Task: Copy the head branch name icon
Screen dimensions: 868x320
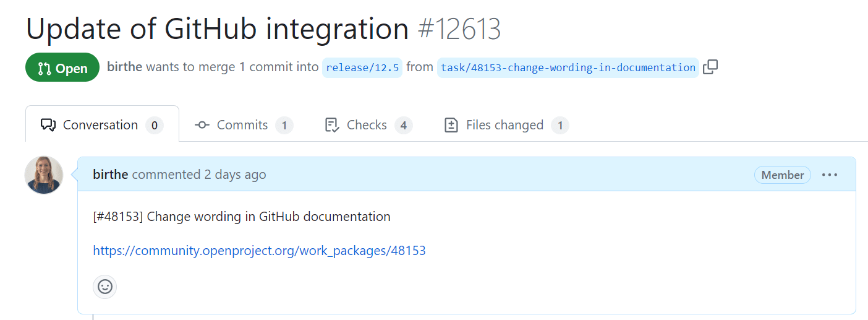Action: (710, 67)
